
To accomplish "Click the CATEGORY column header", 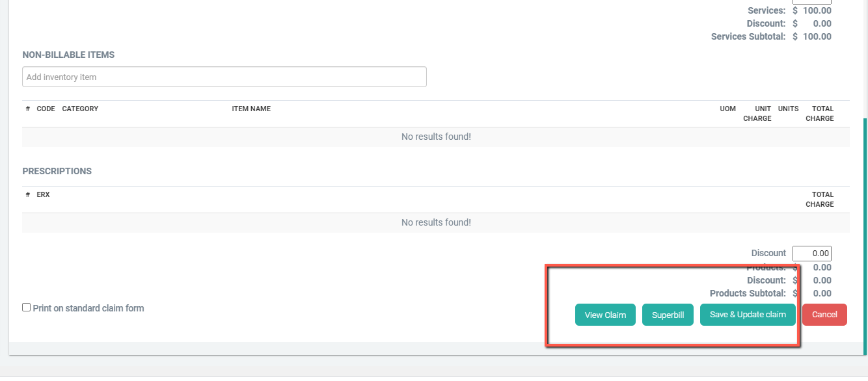I will point(80,109).
